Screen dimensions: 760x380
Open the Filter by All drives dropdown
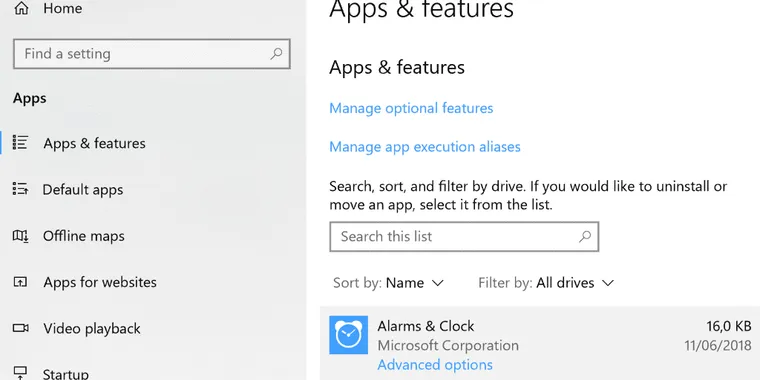pyautogui.click(x=546, y=283)
